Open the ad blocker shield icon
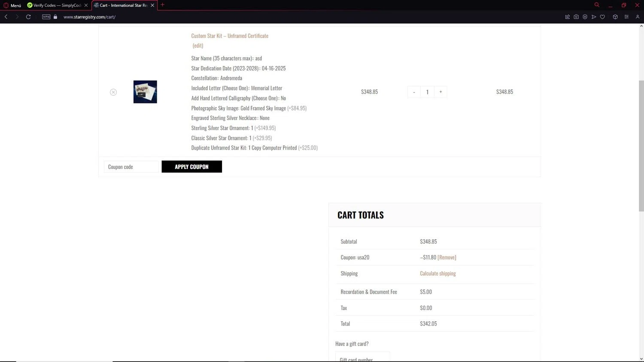The image size is (644, 362). pyautogui.click(x=585, y=17)
